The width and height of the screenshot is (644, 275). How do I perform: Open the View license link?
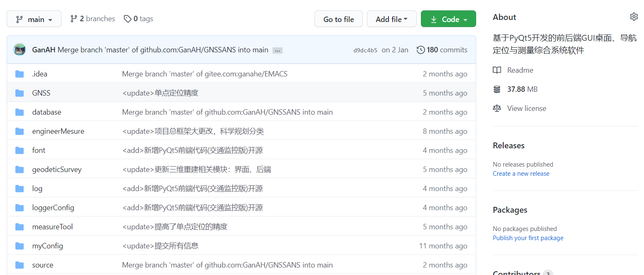pyautogui.click(x=526, y=108)
